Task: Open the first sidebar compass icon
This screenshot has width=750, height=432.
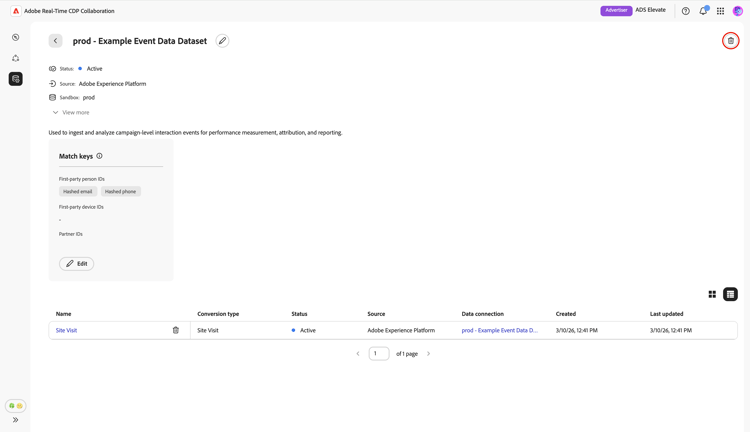Action: coord(16,37)
